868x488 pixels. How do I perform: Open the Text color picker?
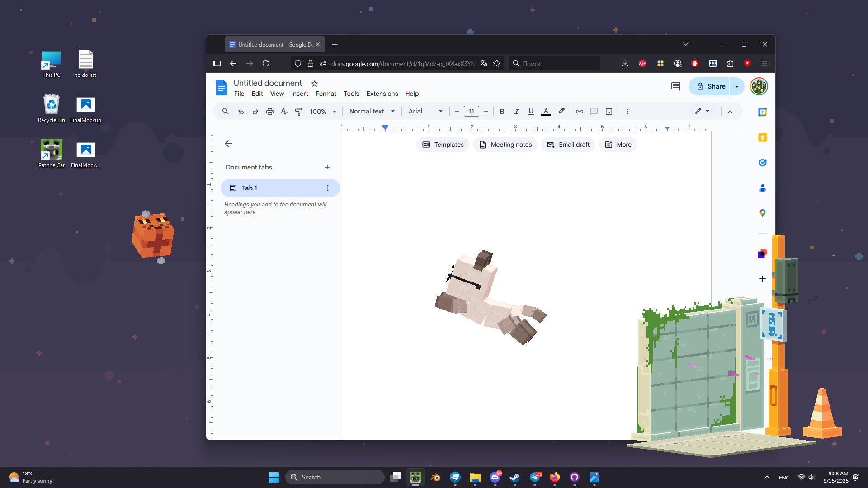pos(546,111)
